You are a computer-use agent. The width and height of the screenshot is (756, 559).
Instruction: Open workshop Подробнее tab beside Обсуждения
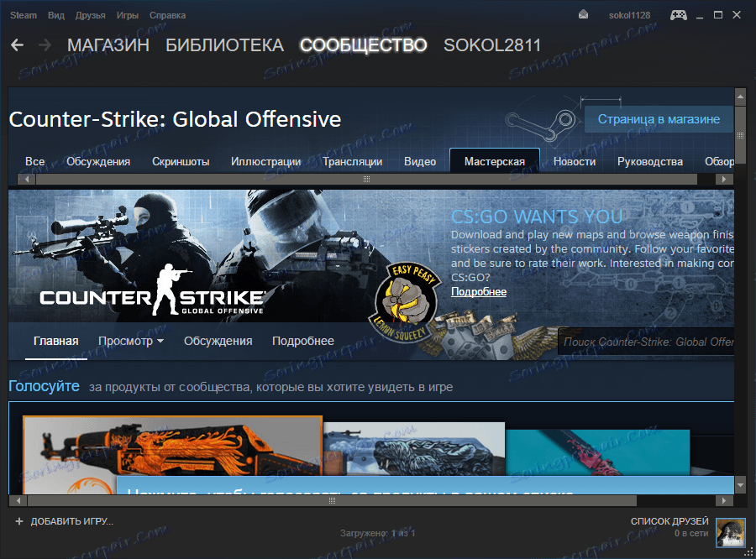302,341
